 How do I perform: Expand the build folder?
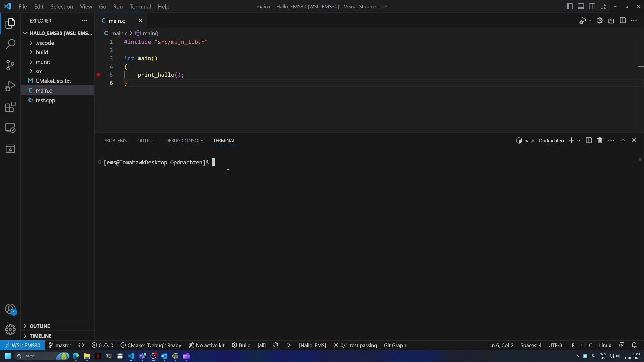42,52
